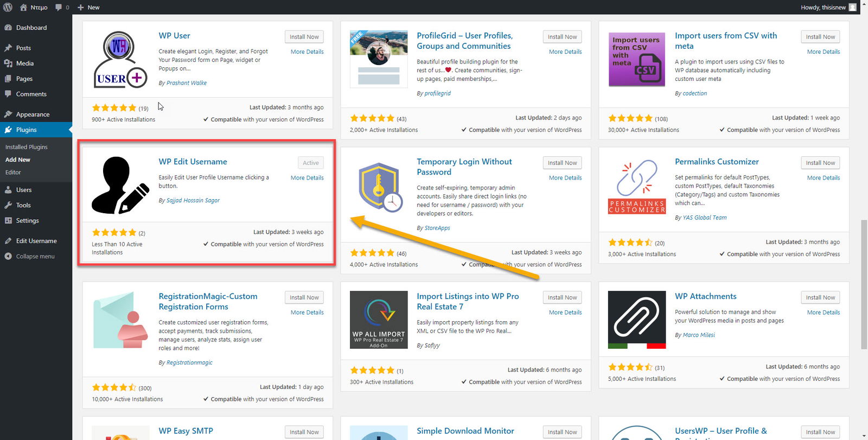Image resolution: width=868 pixels, height=440 pixels.
Task: Open RegistrationMagic plugin thumbnail
Action: (120, 320)
